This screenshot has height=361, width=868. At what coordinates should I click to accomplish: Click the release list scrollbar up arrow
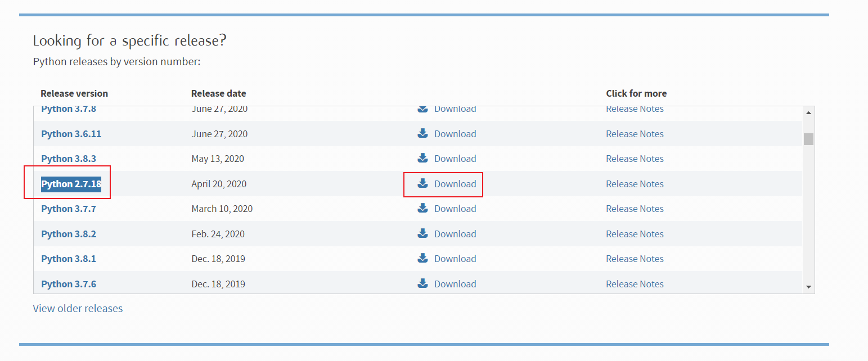tap(808, 112)
